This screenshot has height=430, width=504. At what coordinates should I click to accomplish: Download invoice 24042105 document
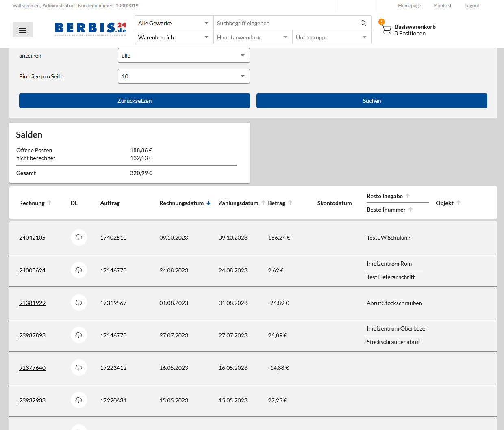(x=79, y=238)
